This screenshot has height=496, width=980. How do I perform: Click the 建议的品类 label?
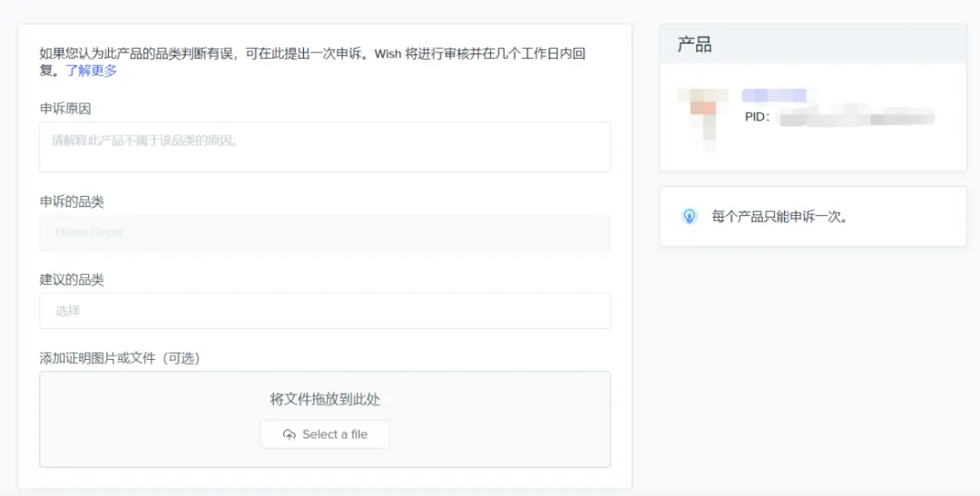click(x=72, y=279)
